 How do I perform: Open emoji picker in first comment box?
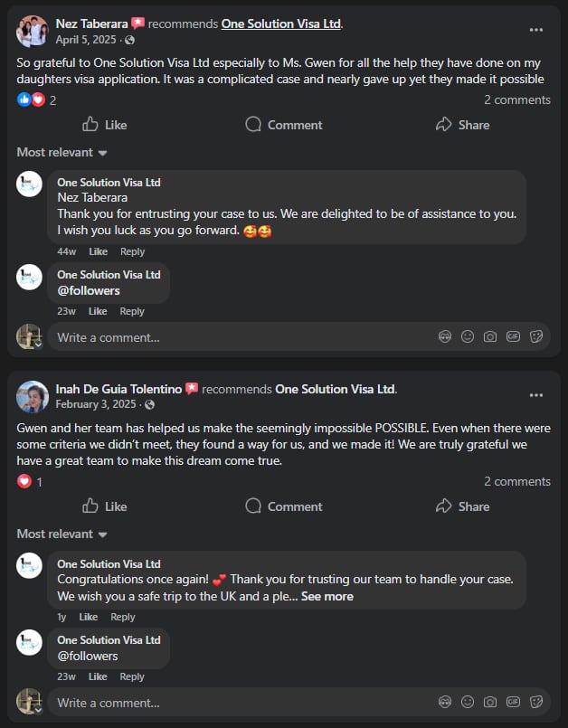[468, 336]
